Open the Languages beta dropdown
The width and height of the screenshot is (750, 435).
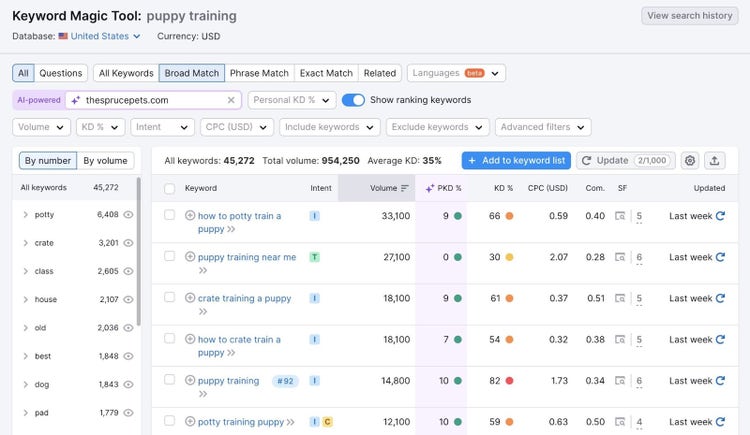456,73
